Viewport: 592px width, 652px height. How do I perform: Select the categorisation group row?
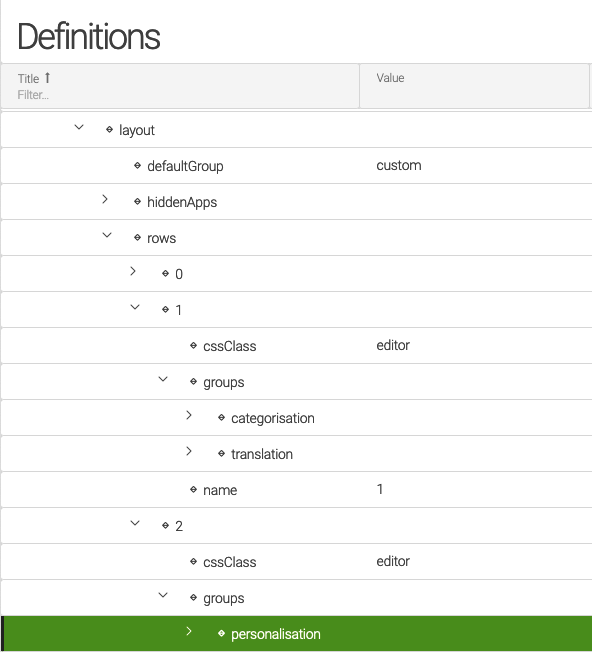tap(296, 417)
